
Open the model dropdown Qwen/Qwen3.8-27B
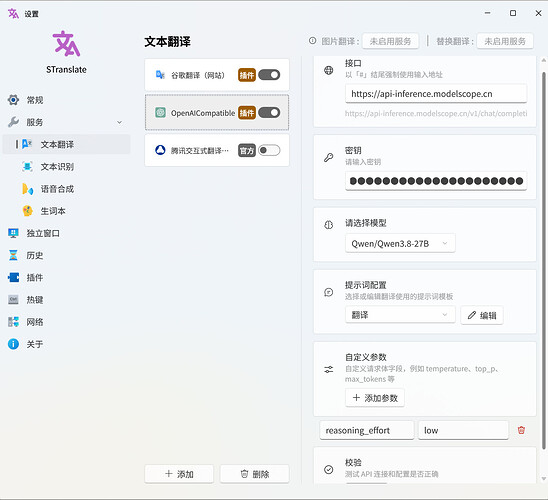click(x=400, y=243)
